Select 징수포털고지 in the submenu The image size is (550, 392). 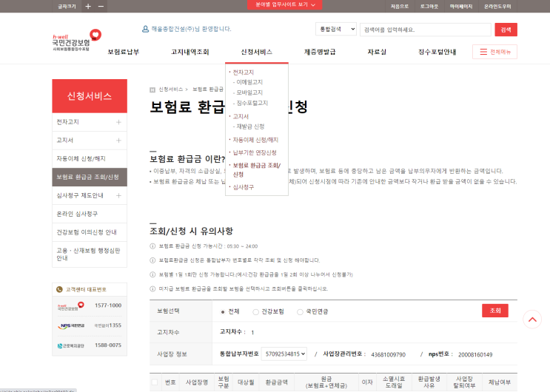click(252, 103)
